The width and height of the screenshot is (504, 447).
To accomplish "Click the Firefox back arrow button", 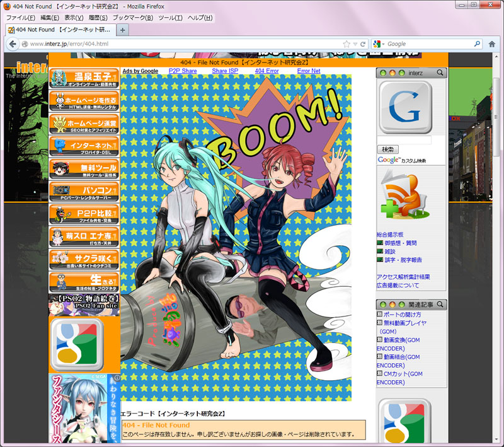I will pos(13,44).
